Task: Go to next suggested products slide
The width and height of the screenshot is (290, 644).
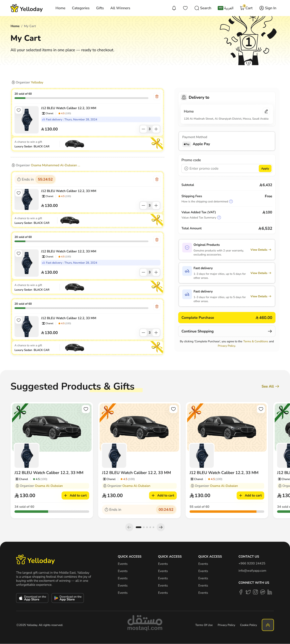Action: click(161, 527)
